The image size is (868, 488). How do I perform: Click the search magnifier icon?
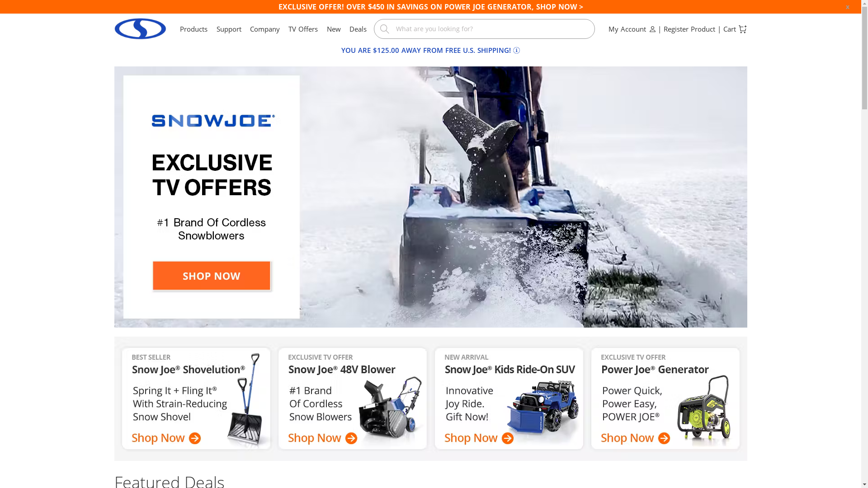(384, 29)
